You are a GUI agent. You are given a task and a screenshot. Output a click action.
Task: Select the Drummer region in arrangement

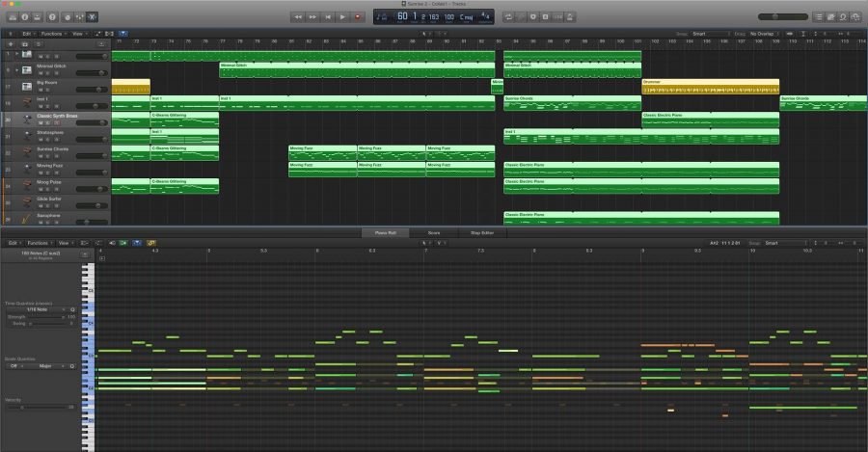coord(710,87)
